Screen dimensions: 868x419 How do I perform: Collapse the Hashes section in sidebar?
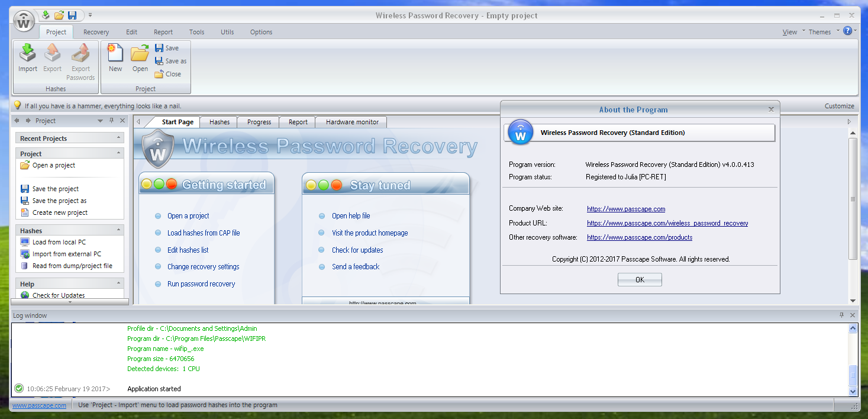point(119,230)
